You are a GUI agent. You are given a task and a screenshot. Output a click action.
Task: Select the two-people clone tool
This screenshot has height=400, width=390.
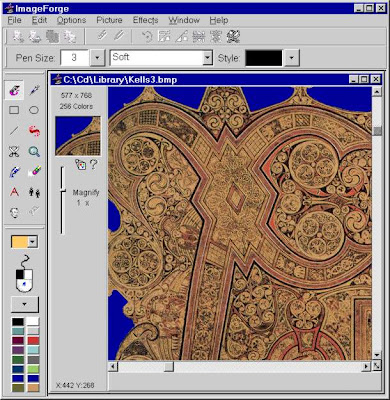(34, 192)
